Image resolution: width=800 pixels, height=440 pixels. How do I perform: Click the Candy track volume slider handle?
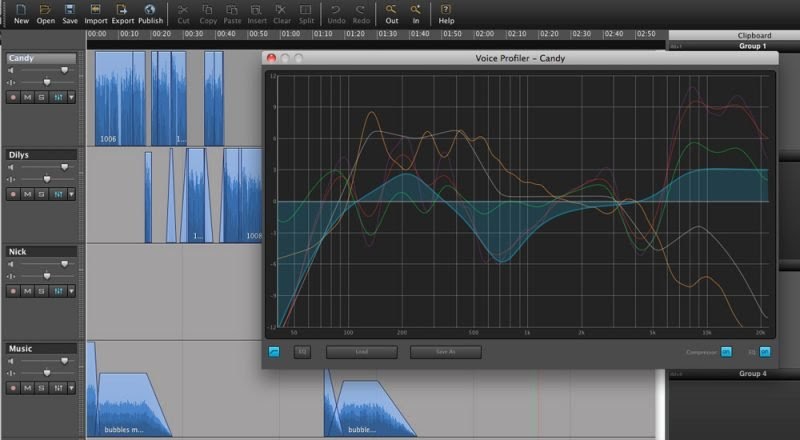point(64,70)
